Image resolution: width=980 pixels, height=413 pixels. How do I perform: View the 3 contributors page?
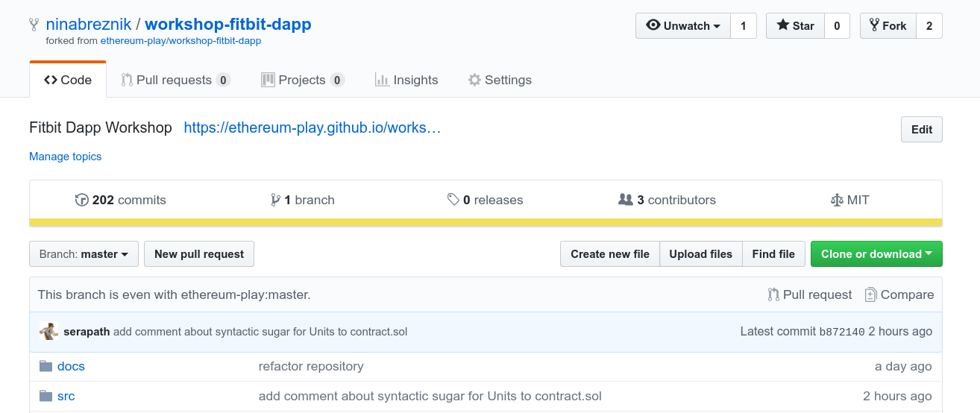[668, 200]
